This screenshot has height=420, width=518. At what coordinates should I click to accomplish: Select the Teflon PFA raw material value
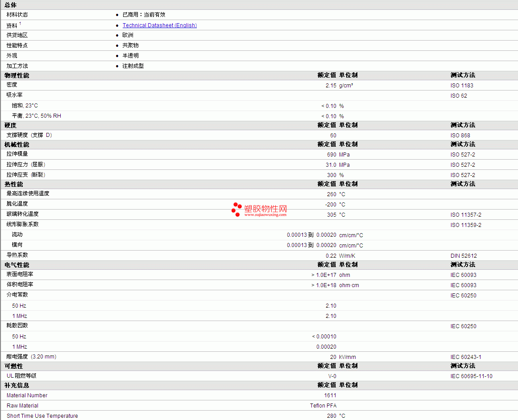pos(323,406)
